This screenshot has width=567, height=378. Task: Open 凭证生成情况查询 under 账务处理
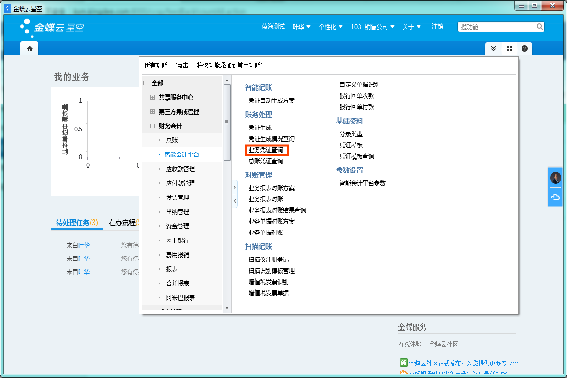pos(272,139)
